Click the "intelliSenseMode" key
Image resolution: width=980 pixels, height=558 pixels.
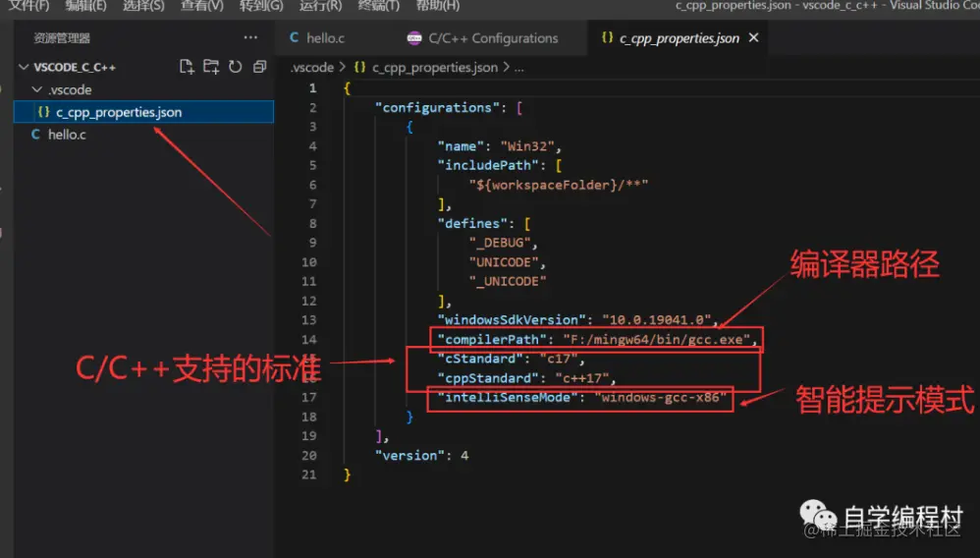coord(508,397)
